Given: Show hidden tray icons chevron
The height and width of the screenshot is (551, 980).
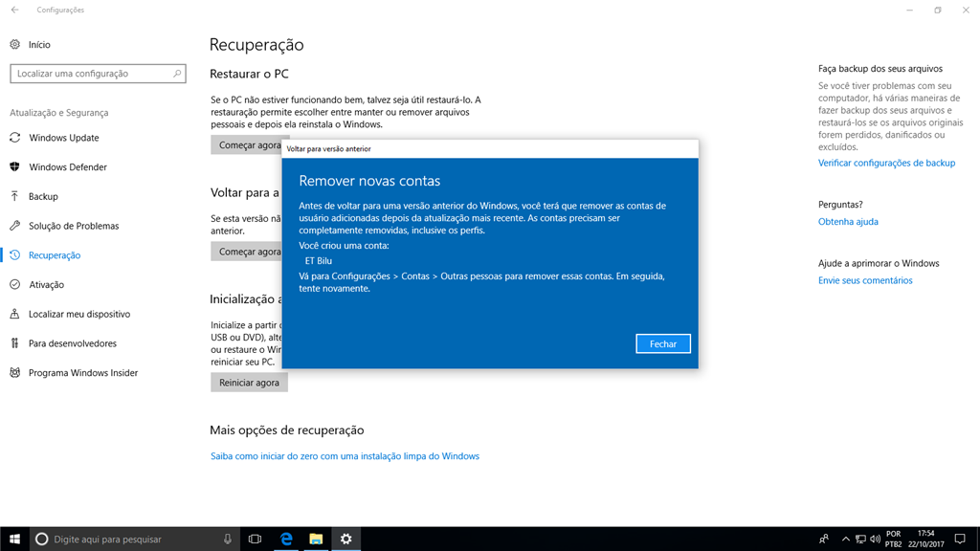Looking at the screenshot, I should (x=846, y=540).
